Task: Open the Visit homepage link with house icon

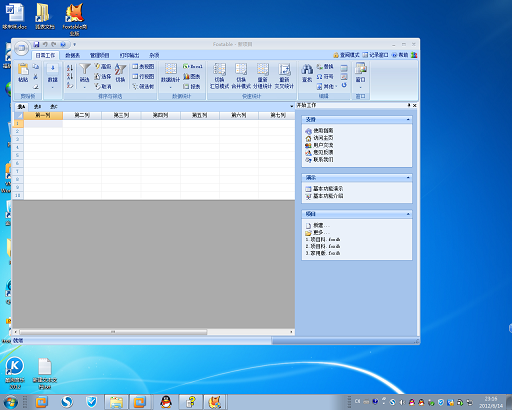Action: pyautogui.click(x=319, y=138)
